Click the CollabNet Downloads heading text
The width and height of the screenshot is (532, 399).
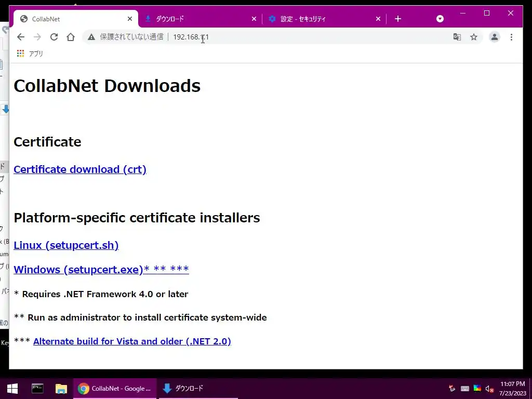107,86
